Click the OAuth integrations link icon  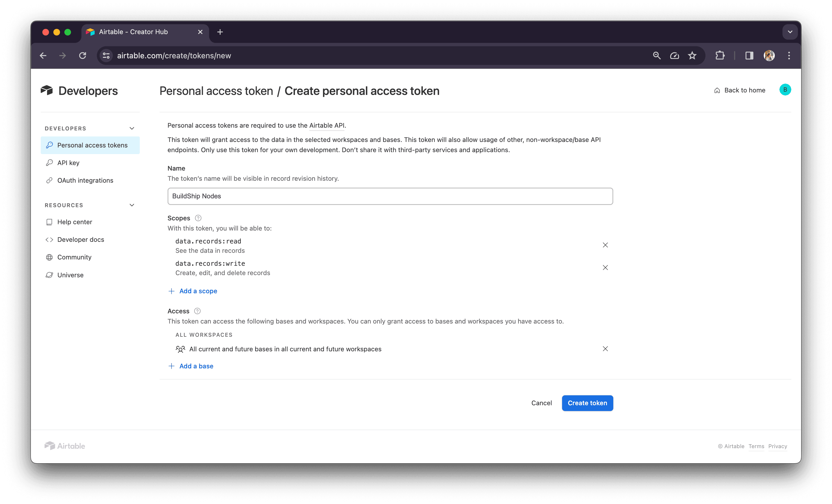(x=49, y=180)
